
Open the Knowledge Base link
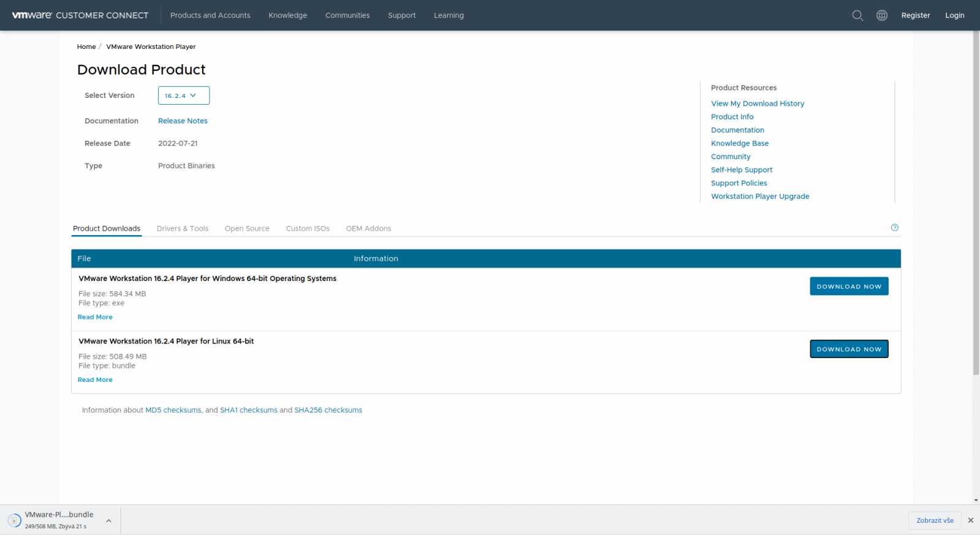click(740, 143)
